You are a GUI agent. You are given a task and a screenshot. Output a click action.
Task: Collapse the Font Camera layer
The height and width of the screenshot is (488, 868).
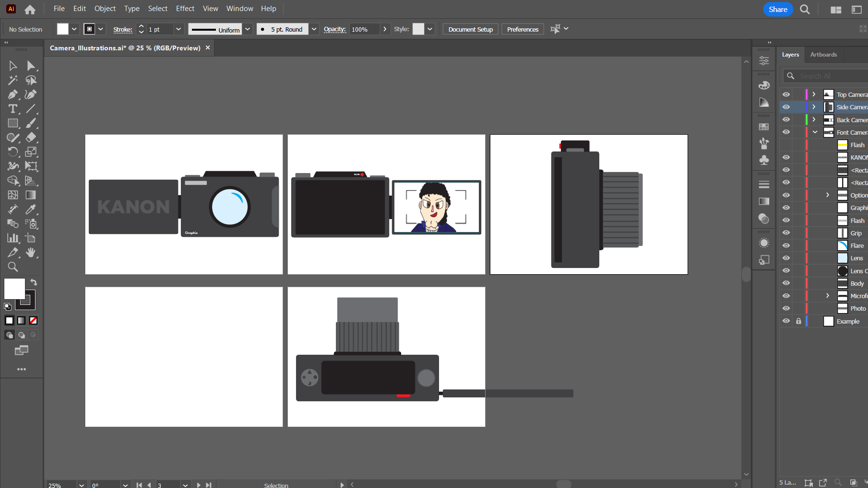(815, 132)
